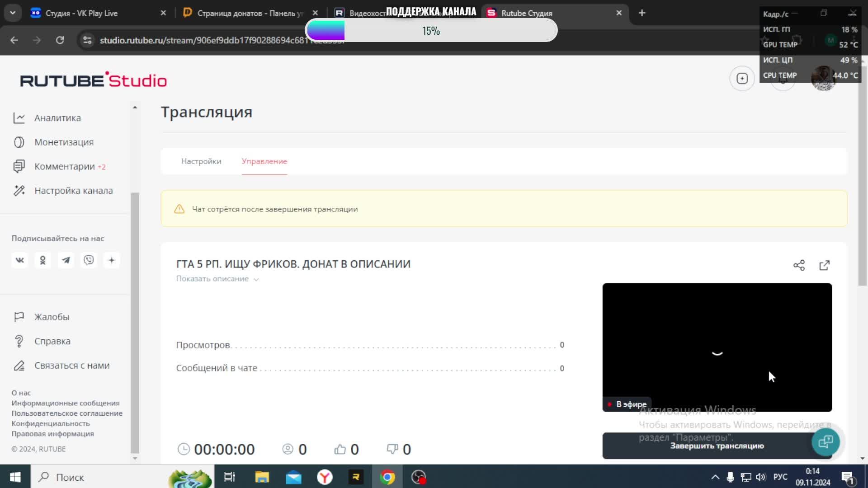Screen dimensions: 868x488
Task: Select the Управление tab
Action: point(264,161)
